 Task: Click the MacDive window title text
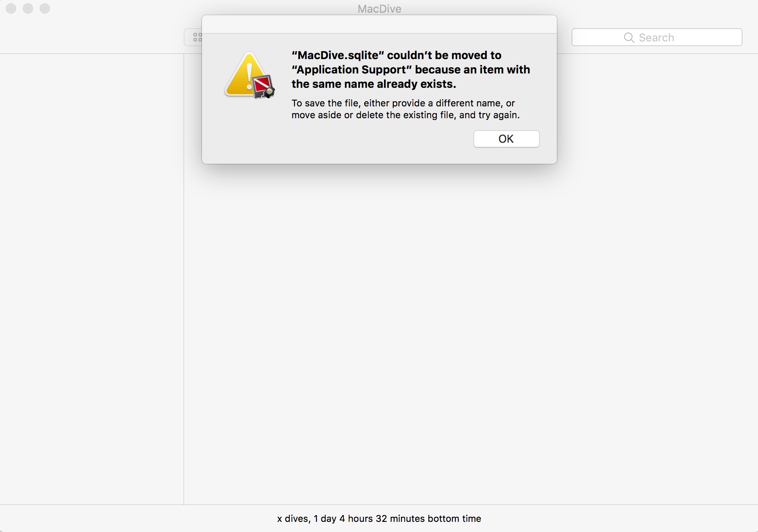pos(379,9)
